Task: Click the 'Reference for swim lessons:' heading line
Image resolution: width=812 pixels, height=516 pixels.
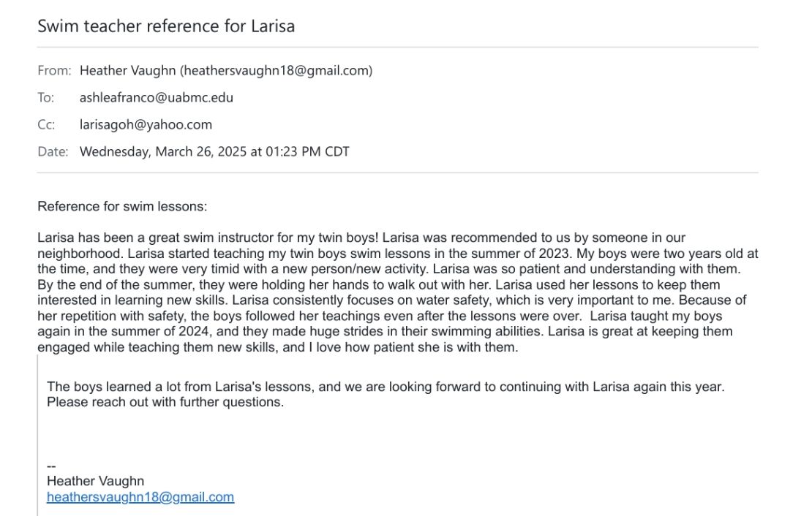Action: tap(122, 207)
